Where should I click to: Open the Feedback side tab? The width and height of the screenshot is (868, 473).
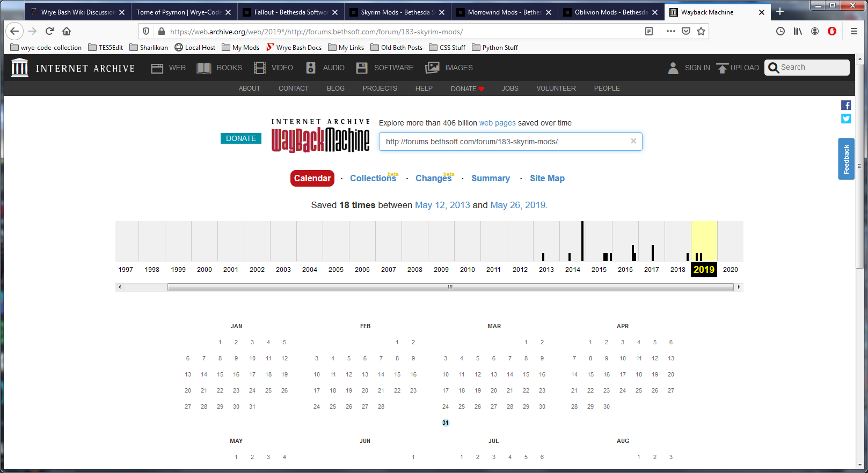tap(847, 159)
